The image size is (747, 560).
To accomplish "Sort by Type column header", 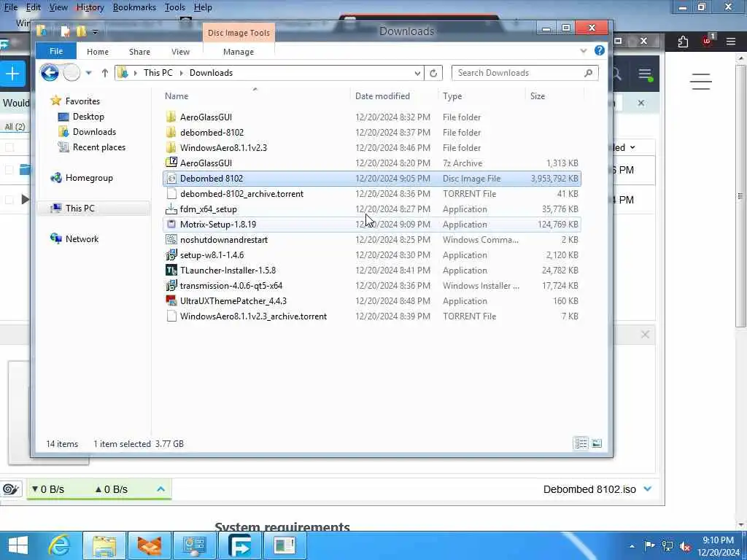I will click(x=452, y=96).
